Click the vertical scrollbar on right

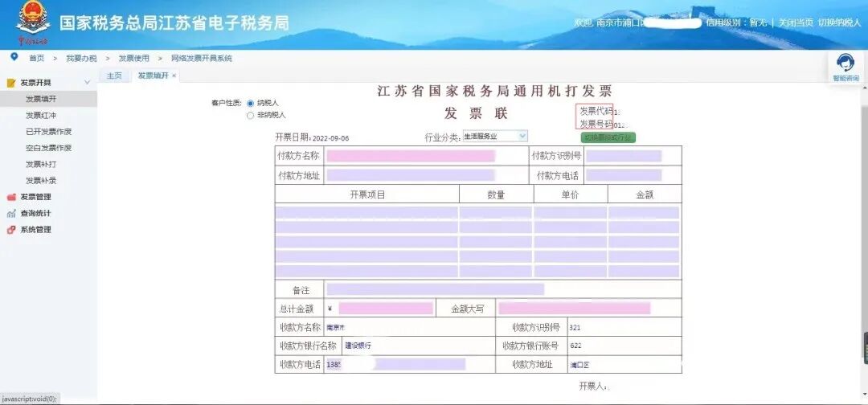(x=863, y=242)
